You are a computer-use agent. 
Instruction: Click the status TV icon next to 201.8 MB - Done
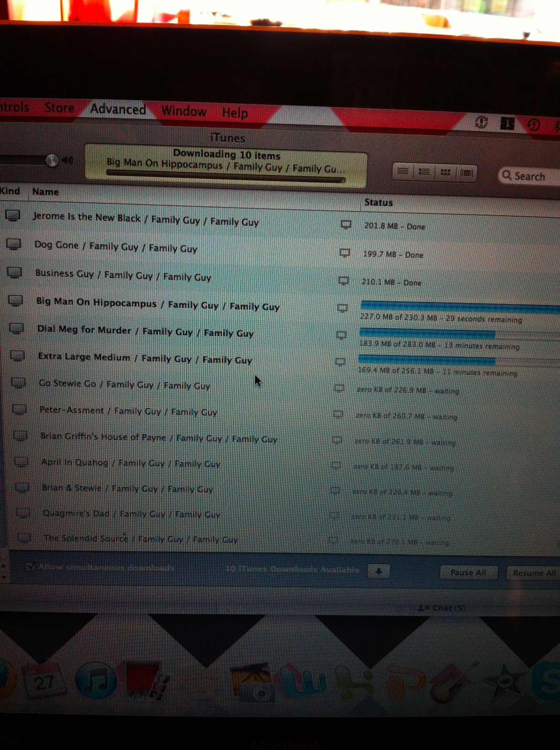pos(346,225)
